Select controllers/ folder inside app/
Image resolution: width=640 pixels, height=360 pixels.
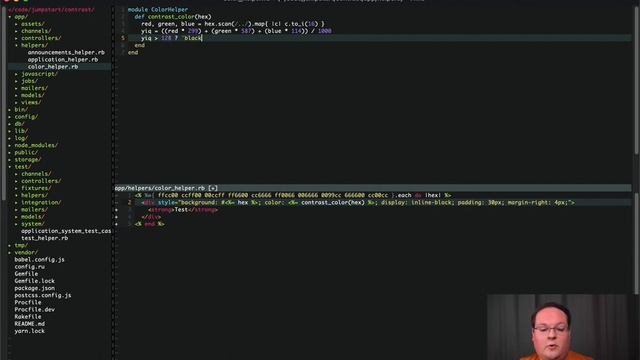pos(41,38)
